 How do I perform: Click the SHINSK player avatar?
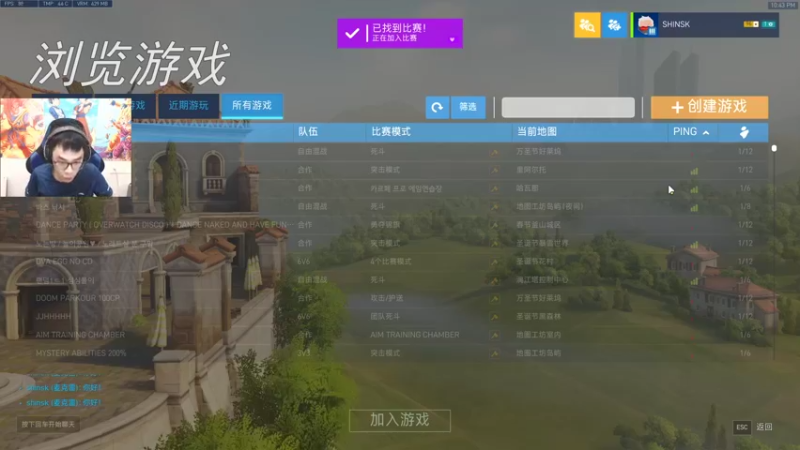click(x=645, y=24)
